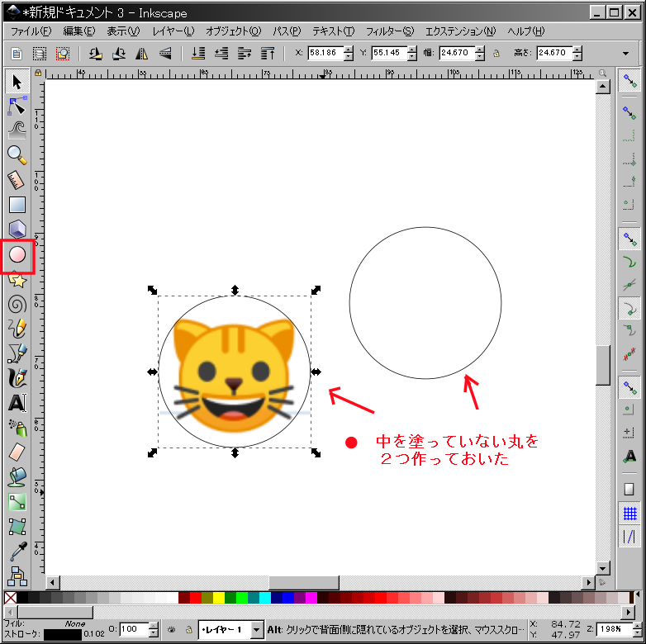646x644 pixels.
Task: Raise selection to top
Action: [x=268, y=53]
